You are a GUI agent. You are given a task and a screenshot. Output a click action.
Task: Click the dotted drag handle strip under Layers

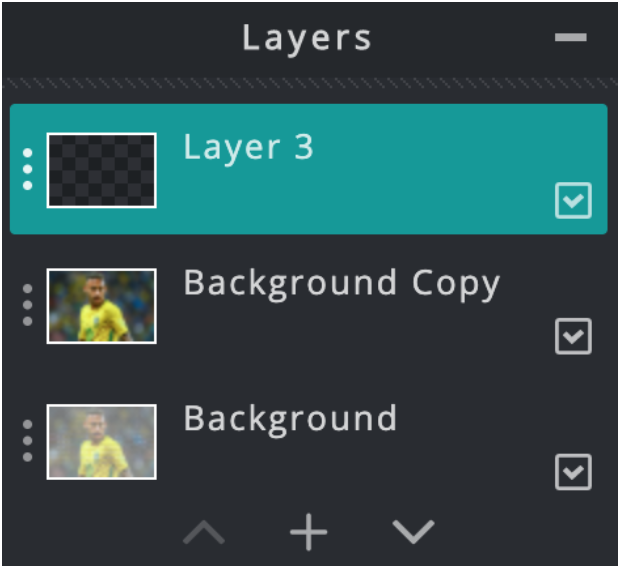click(310, 83)
